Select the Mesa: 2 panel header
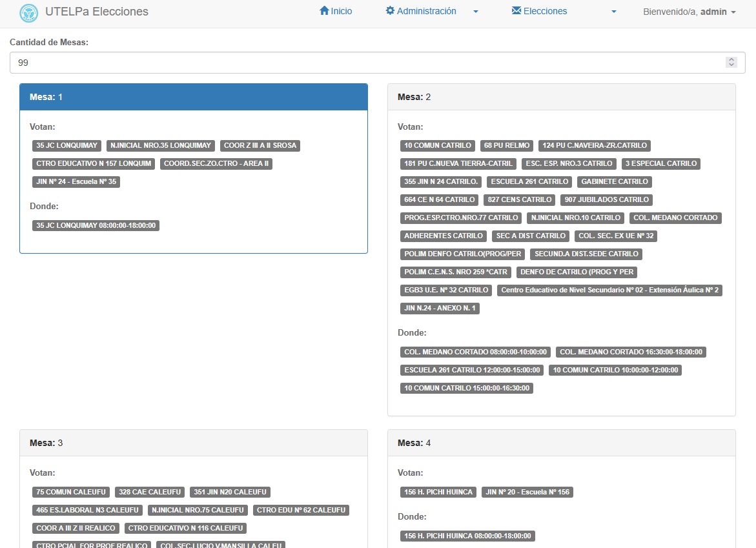The width and height of the screenshot is (756, 548). (x=561, y=97)
